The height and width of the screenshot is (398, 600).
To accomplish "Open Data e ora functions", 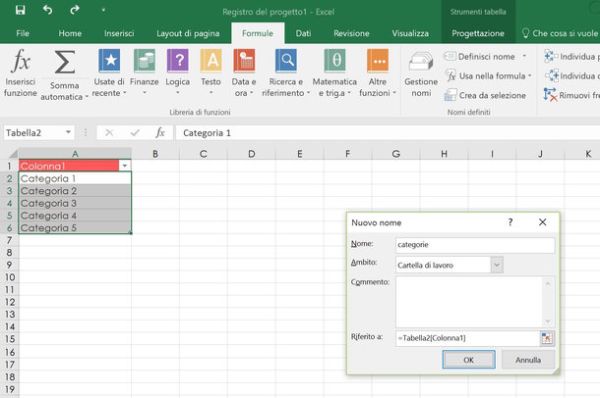I will point(244,73).
